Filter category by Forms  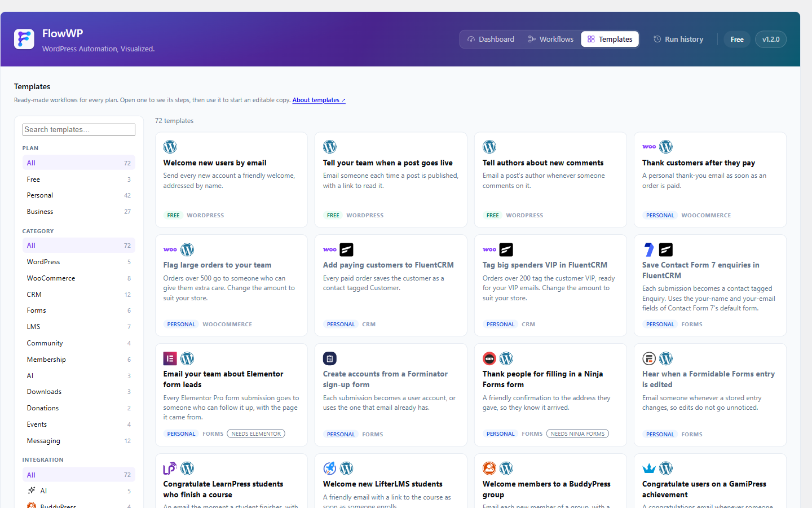click(x=79, y=310)
